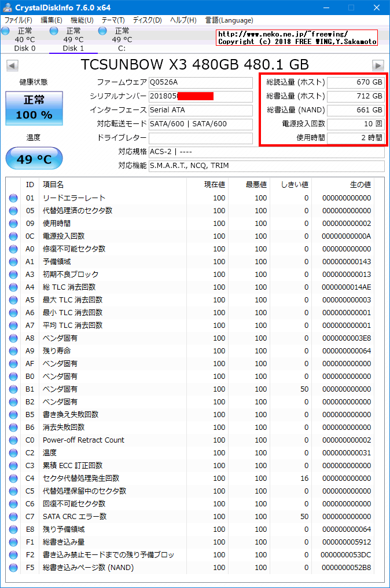Click the status icon for 累積 ECC 訂正回数 row

pos(13,466)
